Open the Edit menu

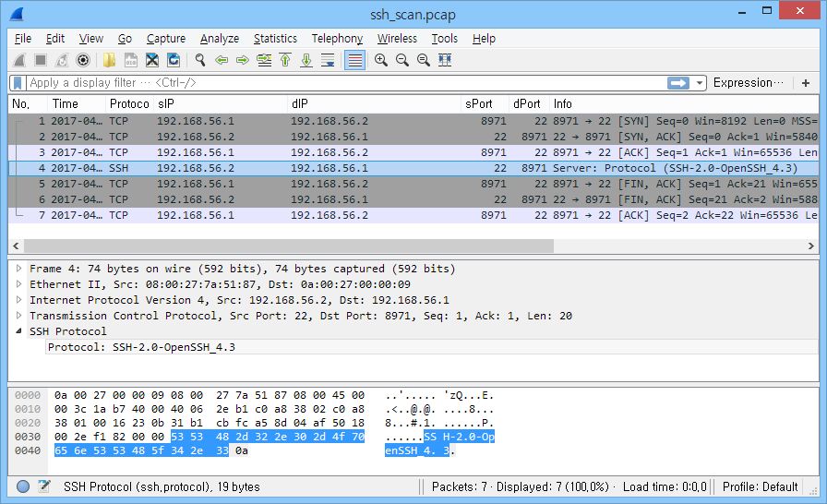pyautogui.click(x=54, y=39)
